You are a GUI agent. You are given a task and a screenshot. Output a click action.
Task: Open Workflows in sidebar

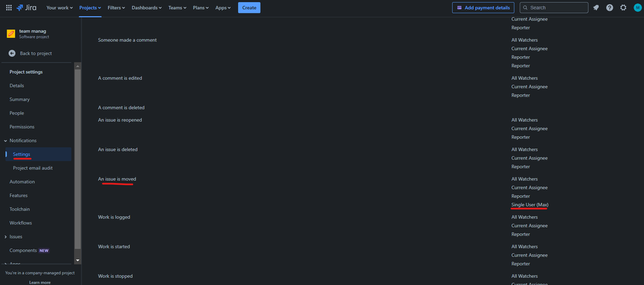21,223
